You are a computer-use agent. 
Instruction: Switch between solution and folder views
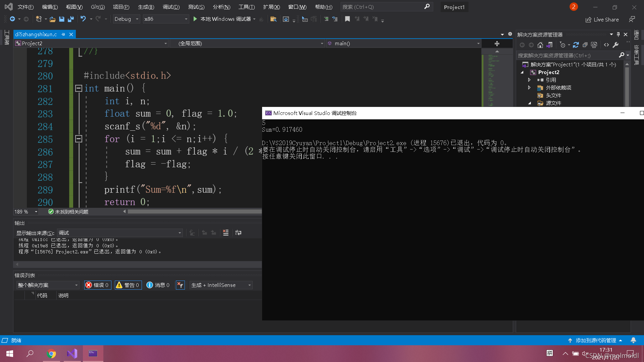tap(549, 45)
